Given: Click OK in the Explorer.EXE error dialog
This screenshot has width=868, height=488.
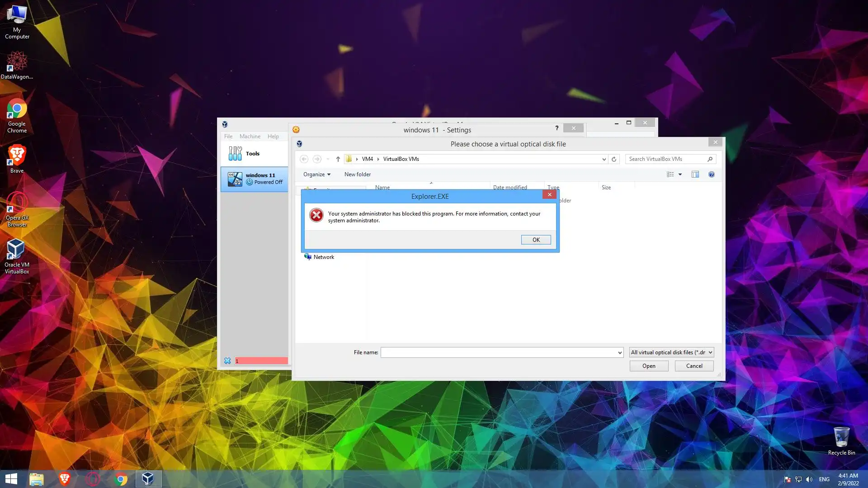Looking at the screenshot, I should (536, 240).
